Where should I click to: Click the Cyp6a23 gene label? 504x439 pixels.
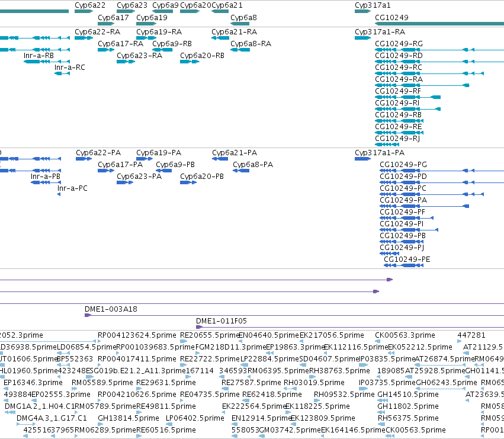click(x=132, y=5)
